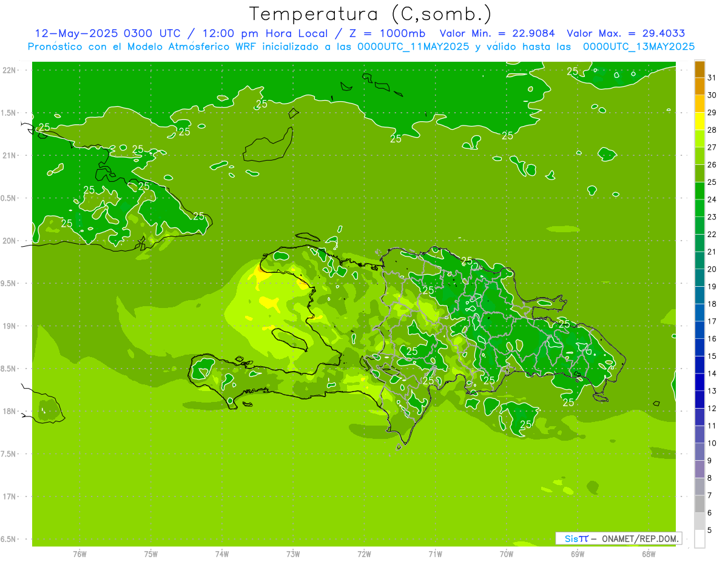Click the "75W" longitude axis label
The width and height of the screenshot is (728, 562).
(151, 554)
